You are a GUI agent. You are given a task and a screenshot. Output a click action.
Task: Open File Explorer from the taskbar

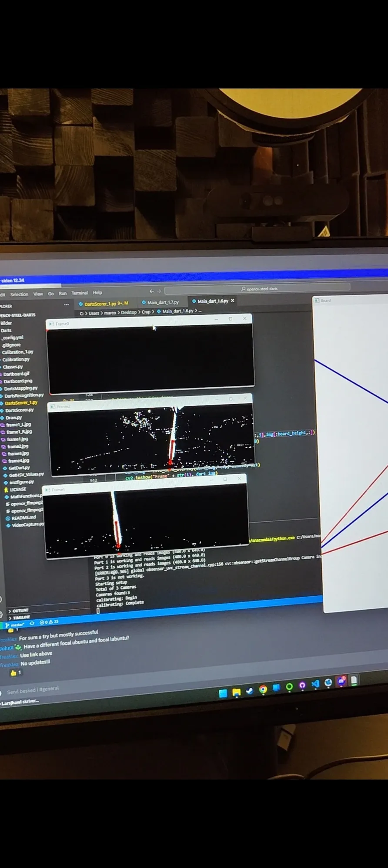point(236,692)
